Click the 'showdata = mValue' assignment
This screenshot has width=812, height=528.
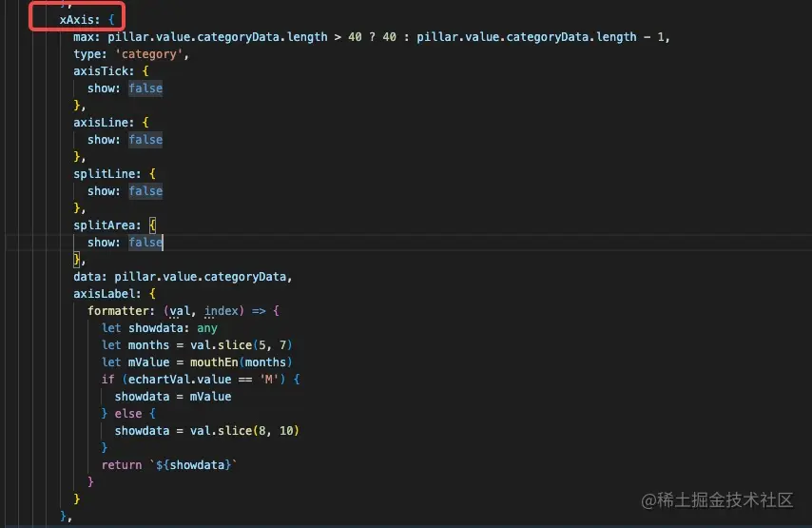tap(173, 397)
